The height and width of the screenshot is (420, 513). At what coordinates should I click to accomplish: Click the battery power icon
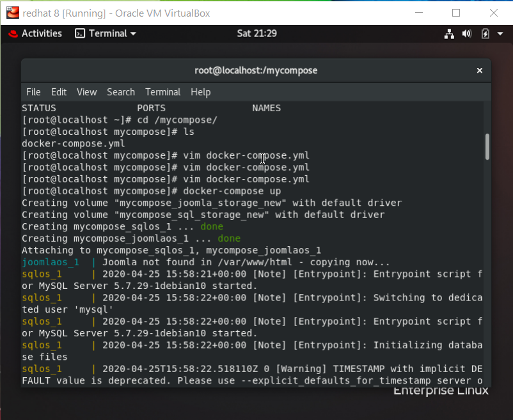(x=485, y=34)
